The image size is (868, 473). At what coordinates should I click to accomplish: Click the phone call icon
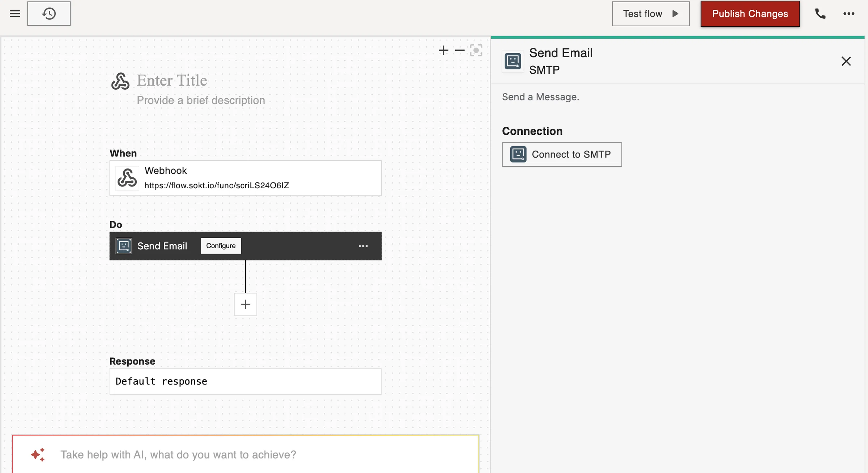(820, 14)
